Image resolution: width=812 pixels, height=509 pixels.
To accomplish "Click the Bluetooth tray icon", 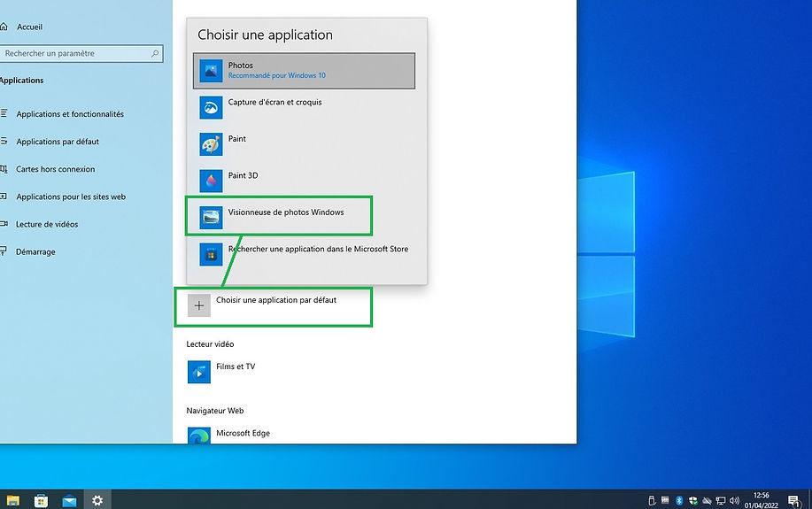I will tap(679, 500).
